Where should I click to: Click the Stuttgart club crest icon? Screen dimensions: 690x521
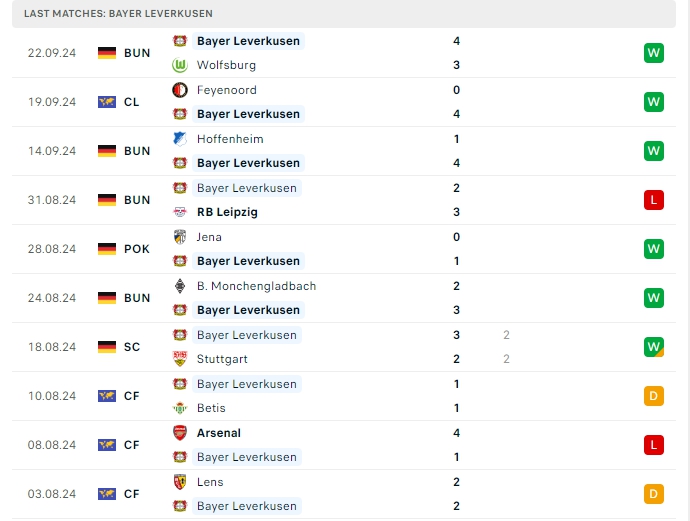coord(180,359)
